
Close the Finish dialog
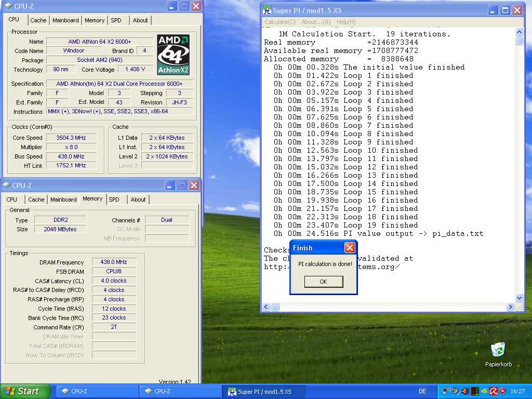(x=350, y=248)
